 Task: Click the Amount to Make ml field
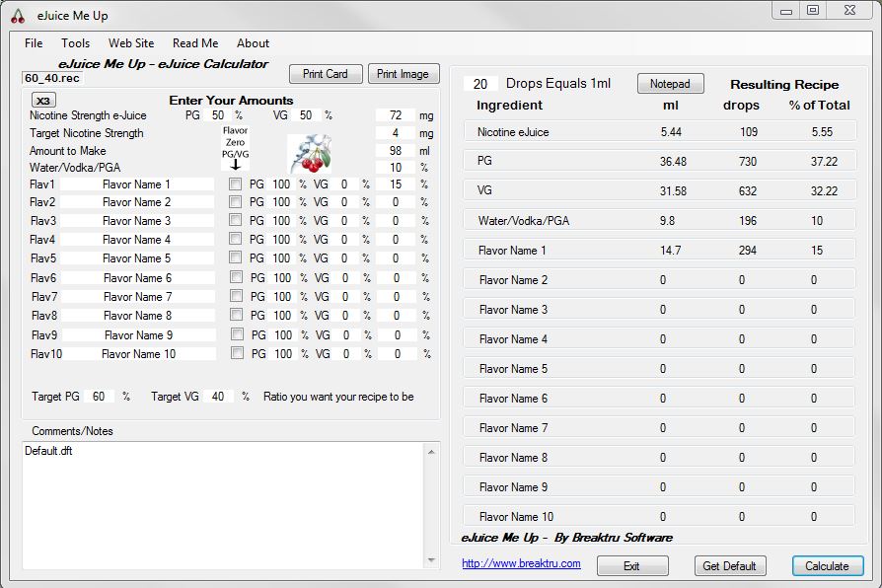(396, 151)
